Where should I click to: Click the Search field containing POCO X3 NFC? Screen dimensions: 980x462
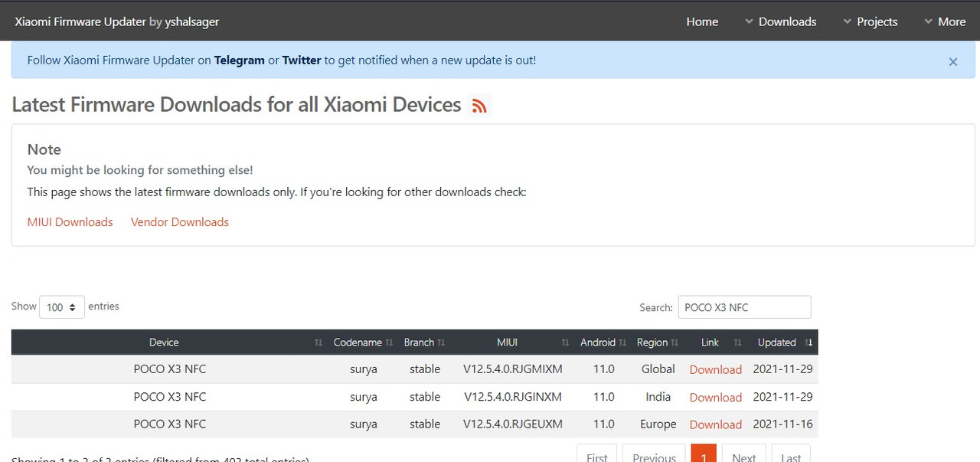[x=744, y=307]
